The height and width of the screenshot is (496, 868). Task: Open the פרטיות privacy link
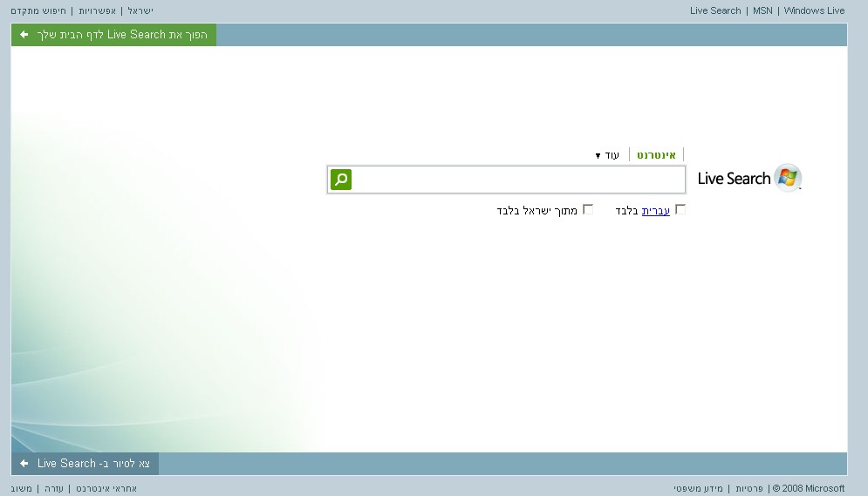coord(749,489)
